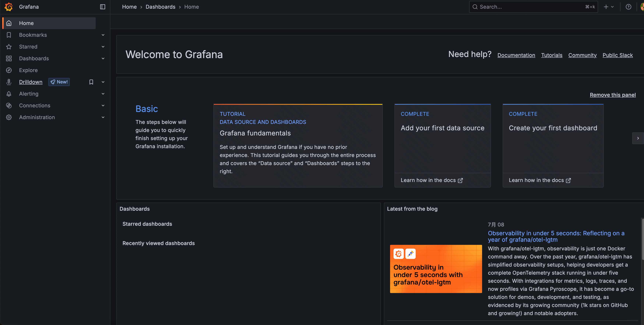Click the Alerting bell icon
The width and height of the screenshot is (644, 325).
[9, 94]
